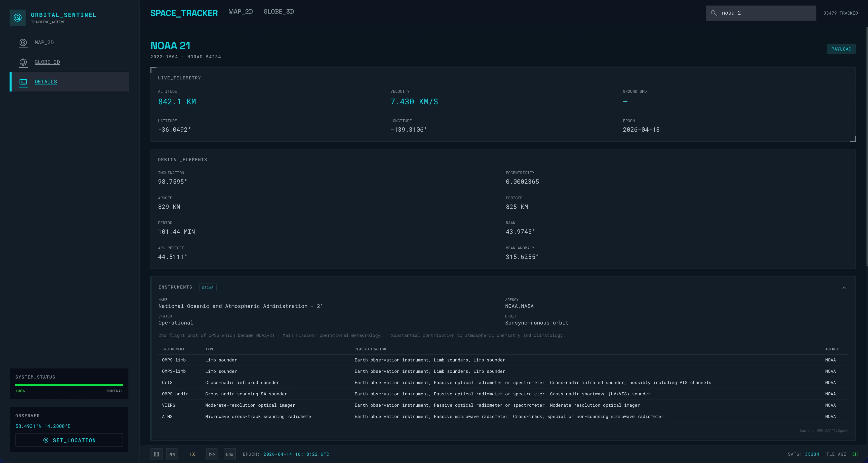Click the Microwave cross-track scanning radiometer cell
Viewport: 868px width, 463px height.
(x=259, y=417)
